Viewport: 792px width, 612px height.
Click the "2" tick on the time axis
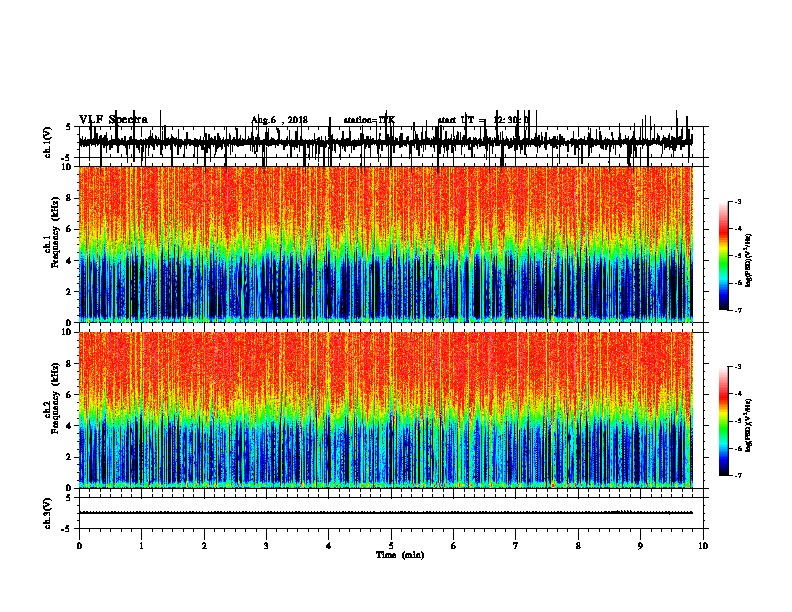coord(204,546)
